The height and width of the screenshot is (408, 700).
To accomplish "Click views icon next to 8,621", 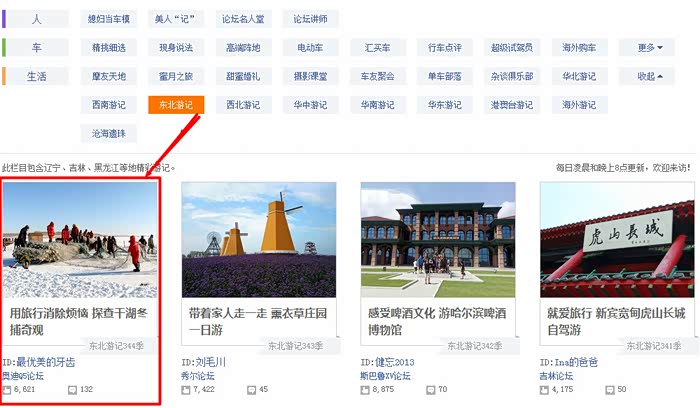I will coord(7,390).
